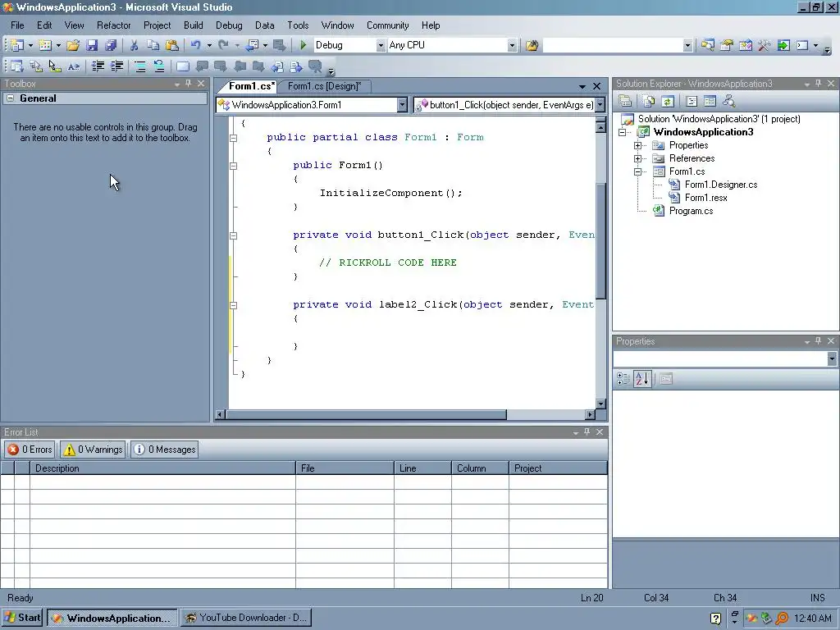Screen dimensions: 840x630
Task: Click the Navigate Backward icon
Action: click(x=253, y=46)
